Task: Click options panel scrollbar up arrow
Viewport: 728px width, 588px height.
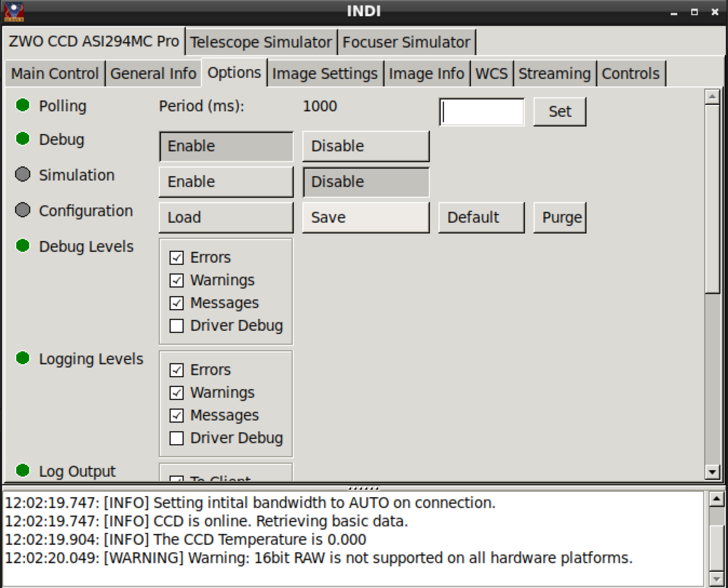Action: coord(712,97)
